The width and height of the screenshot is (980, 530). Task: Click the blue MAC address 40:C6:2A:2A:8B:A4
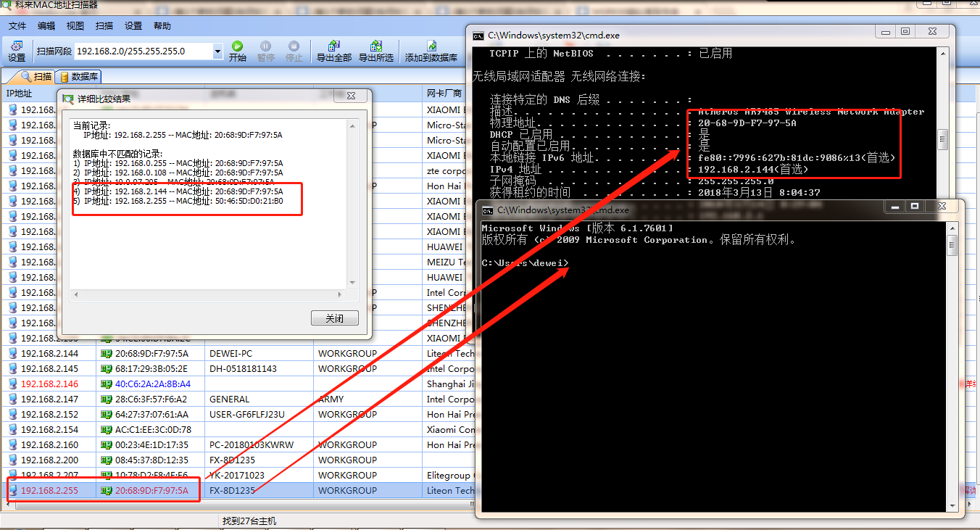[153, 384]
